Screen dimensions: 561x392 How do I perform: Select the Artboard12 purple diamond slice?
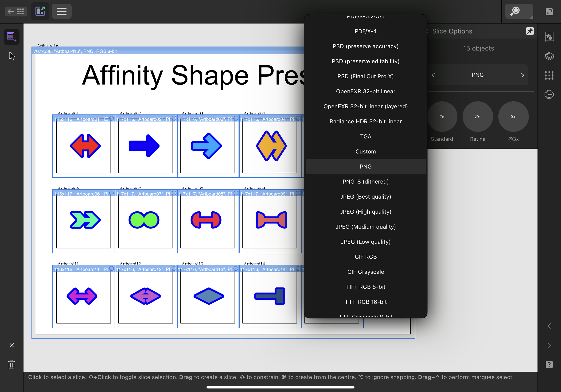(146, 296)
